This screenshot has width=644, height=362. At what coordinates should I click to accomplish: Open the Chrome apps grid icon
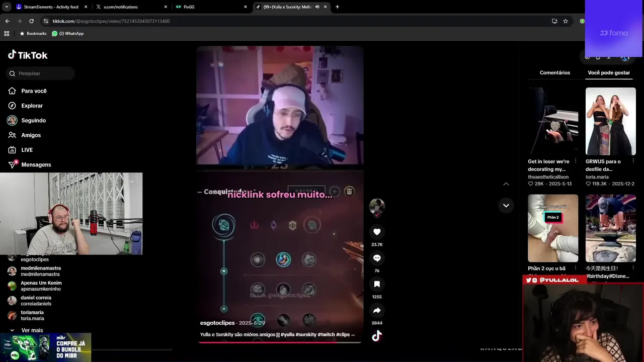[7, 34]
